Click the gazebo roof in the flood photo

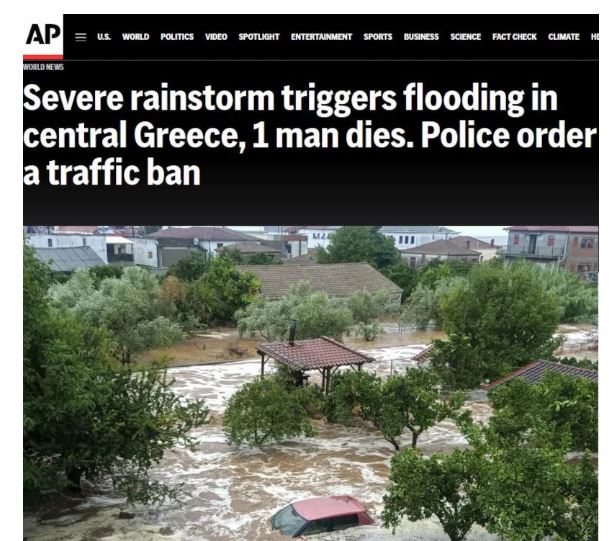(x=315, y=353)
